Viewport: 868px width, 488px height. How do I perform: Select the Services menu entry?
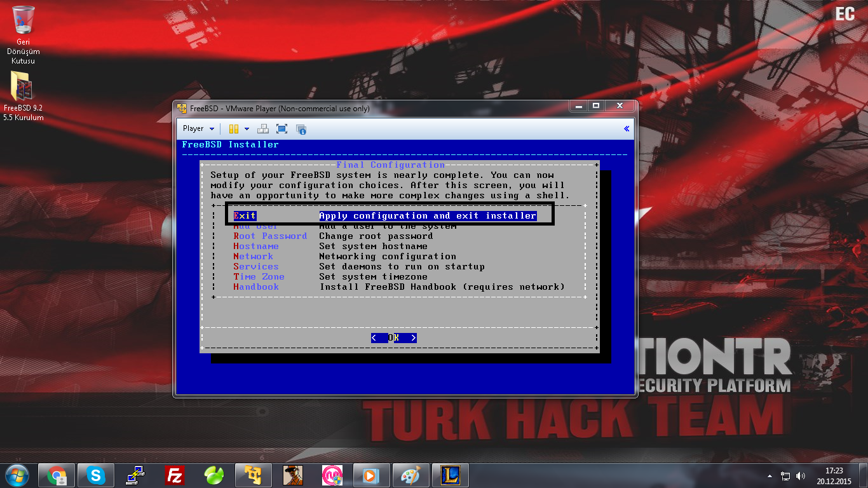pos(255,266)
